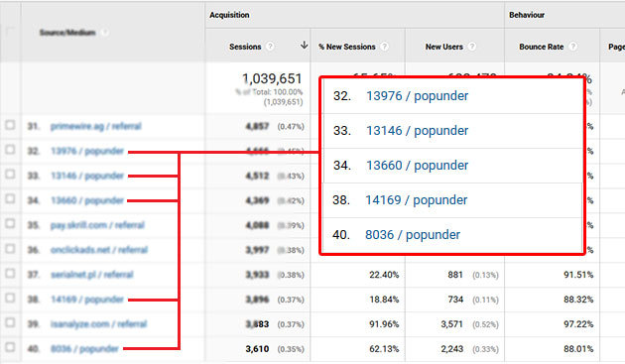Select the bounce rate value 91.51%
625x364 pixels.
[x=578, y=275]
